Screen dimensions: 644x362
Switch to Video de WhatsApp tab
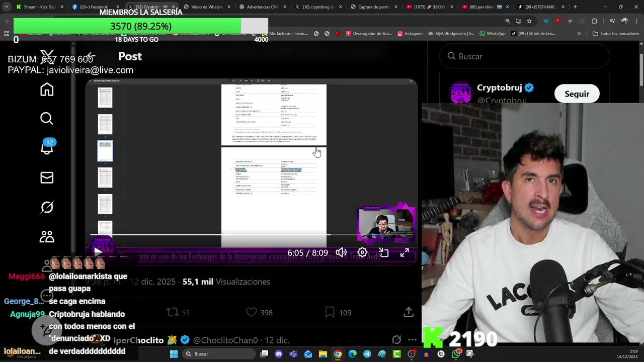pos(206,7)
